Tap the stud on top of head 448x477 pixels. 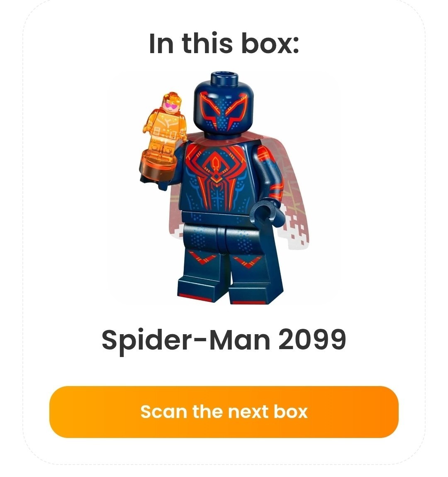coord(224,78)
